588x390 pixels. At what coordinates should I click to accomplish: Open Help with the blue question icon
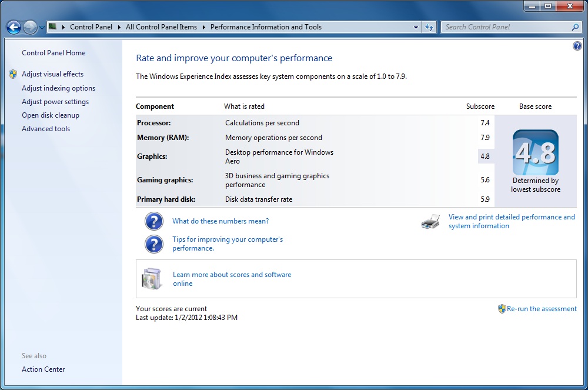(577, 46)
